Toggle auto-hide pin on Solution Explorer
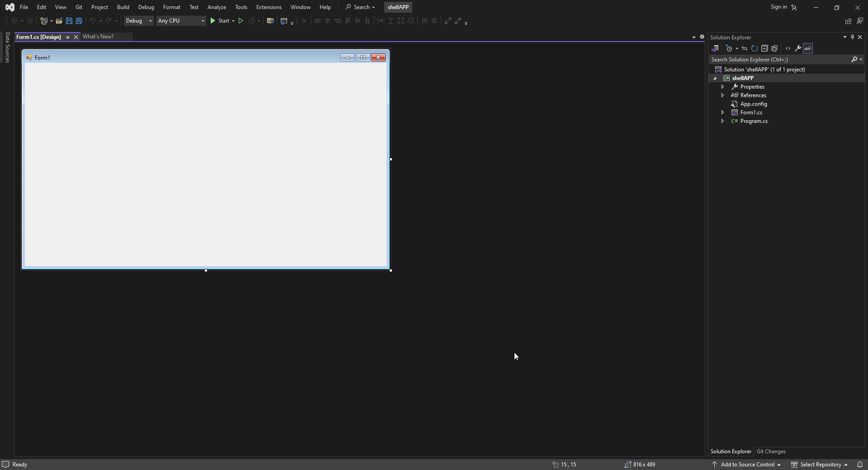Image resolution: width=868 pixels, height=470 pixels. [852, 37]
